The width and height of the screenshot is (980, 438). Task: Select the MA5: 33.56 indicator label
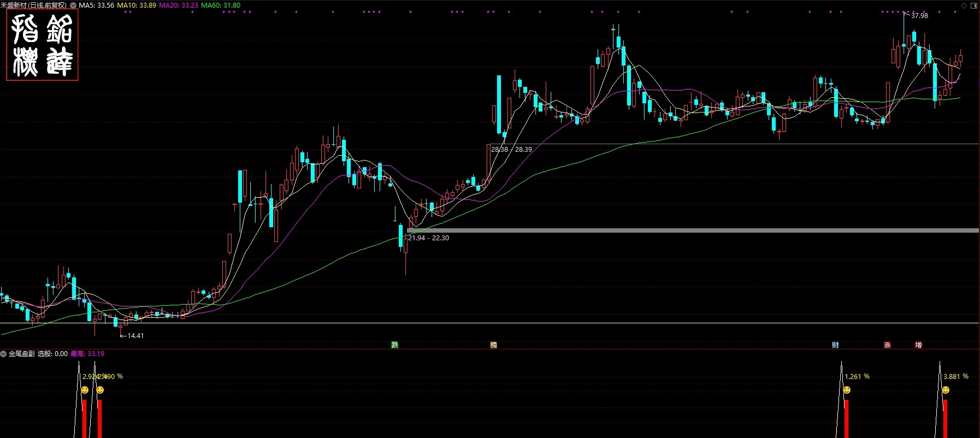[x=97, y=5]
